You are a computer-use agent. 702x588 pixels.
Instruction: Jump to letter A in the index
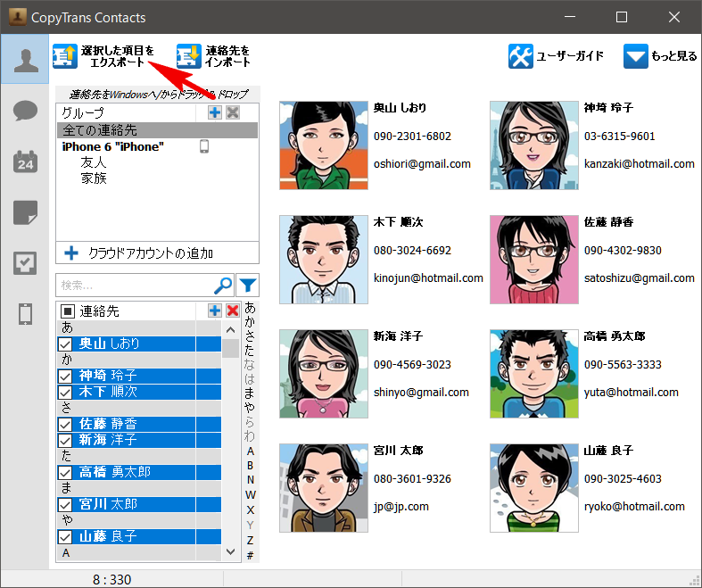point(251,451)
